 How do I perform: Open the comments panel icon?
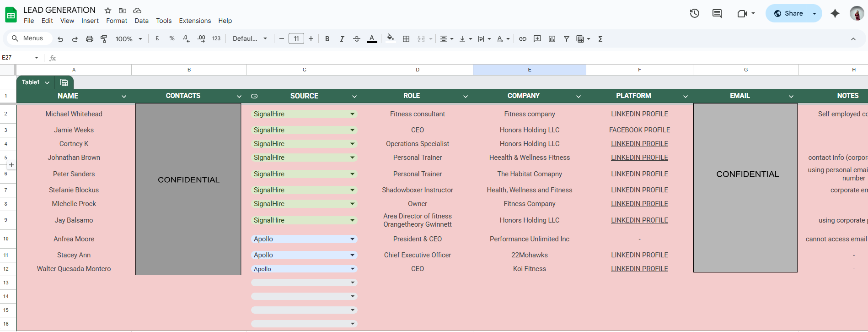pyautogui.click(x=717, y=13)
